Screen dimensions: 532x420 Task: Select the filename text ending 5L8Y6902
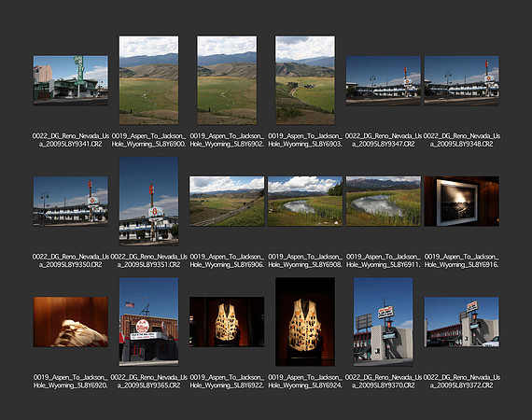[227, 140]
